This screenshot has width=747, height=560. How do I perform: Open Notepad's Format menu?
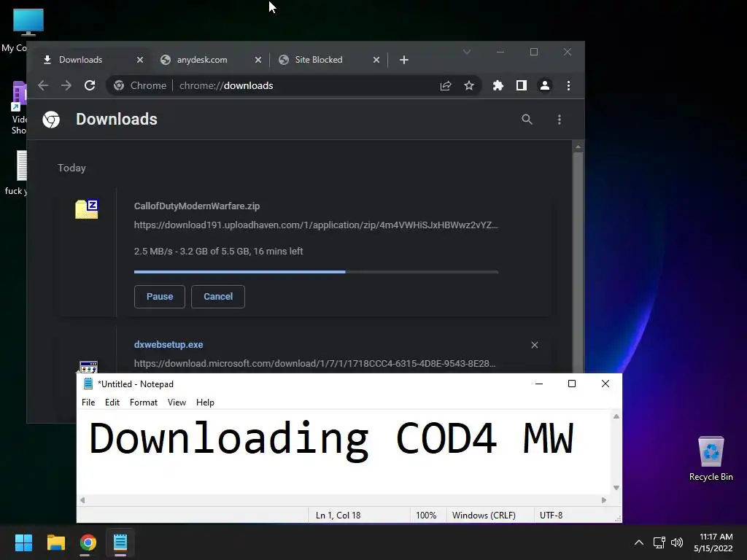(x=144, y=402)
